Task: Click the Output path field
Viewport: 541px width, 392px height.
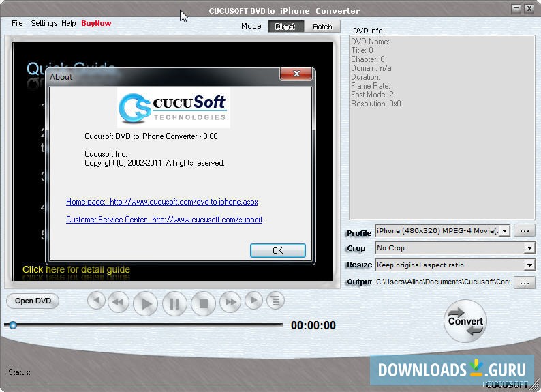Action: click(x=443, y=282)
